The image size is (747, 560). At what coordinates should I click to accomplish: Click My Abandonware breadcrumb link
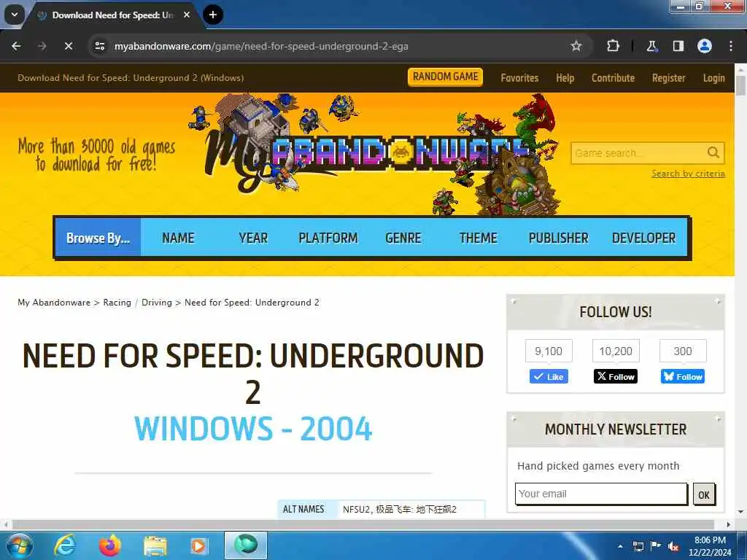point(54,303)
